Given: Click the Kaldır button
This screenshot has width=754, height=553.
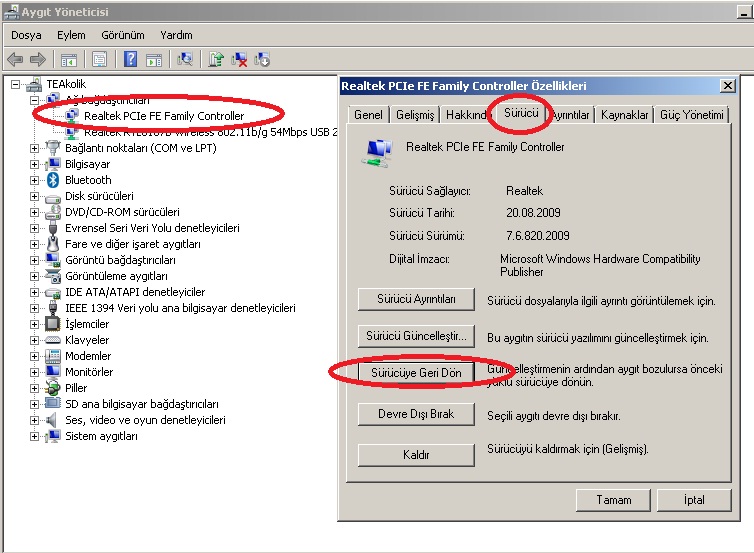Looking at the screenshot, I should [416, 455].
